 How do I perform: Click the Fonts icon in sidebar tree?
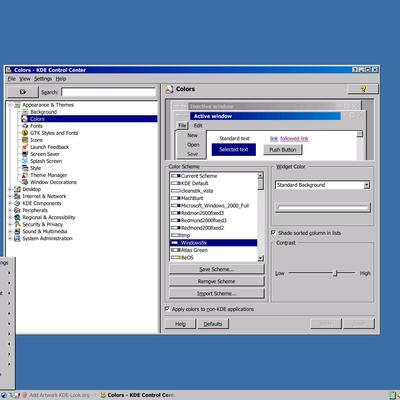point(25,126)
